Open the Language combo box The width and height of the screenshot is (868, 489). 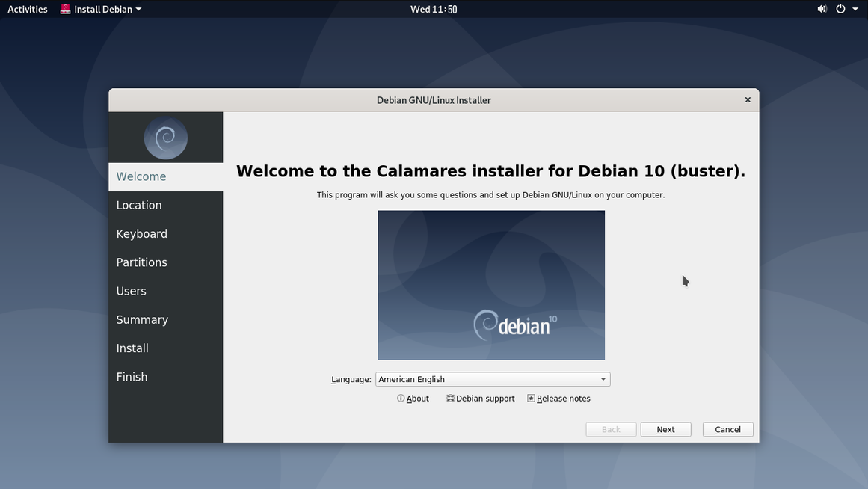(493, 379)
